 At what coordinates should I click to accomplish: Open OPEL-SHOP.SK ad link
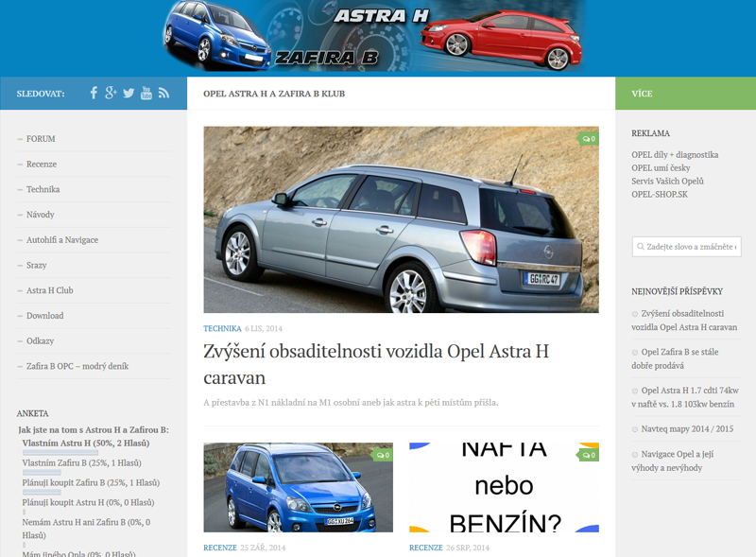click(x=660, y=195)
